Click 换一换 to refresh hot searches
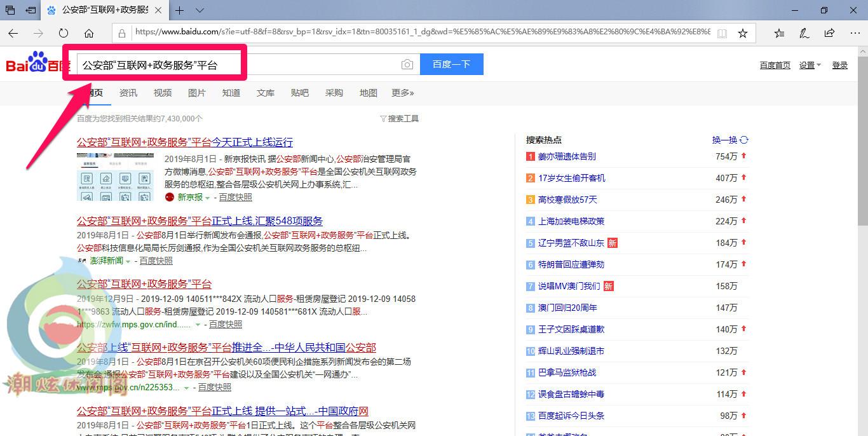Screen dimensions: 868x436 [x=730, y=140]
